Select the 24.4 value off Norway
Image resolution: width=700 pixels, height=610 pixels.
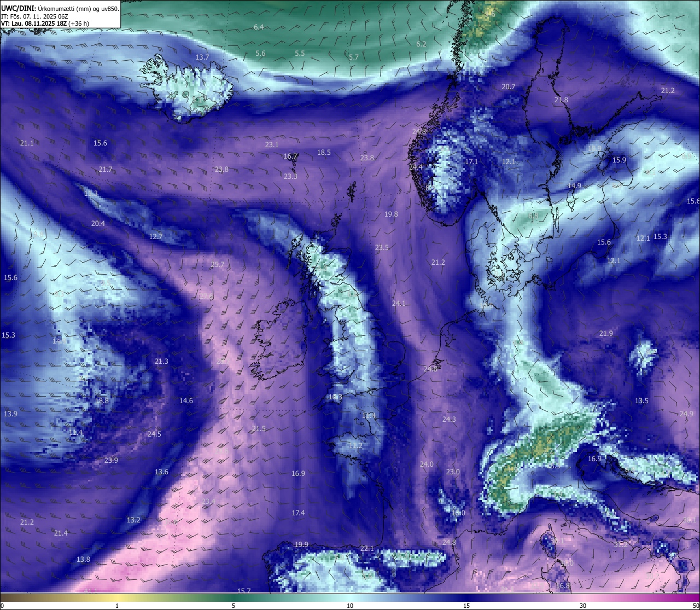click(416, 167)
